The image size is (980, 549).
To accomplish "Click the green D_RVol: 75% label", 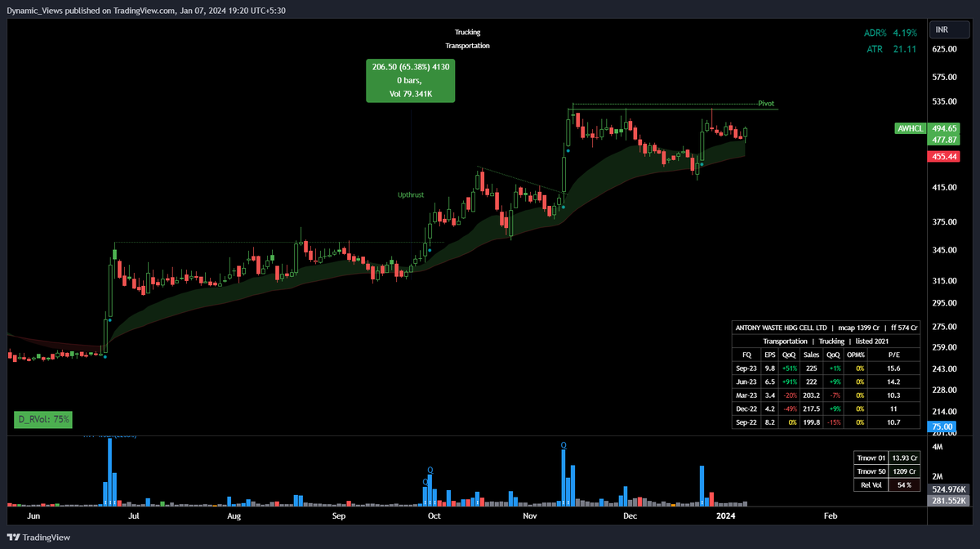I will [x=44, y=419].
